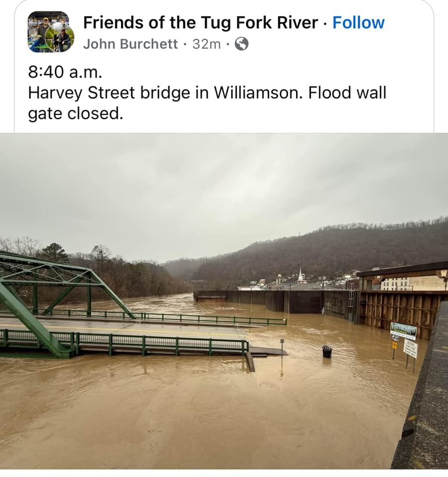The height and width of the screenshot is (477, 448).
Task: Open John Burchett's profile name
Action: pos(130,44)
